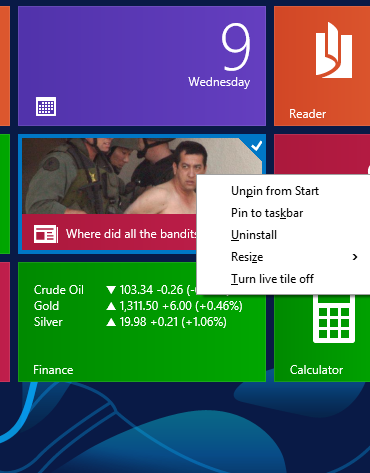
Task: Click the Silver price row
Action: pos(130,322)
